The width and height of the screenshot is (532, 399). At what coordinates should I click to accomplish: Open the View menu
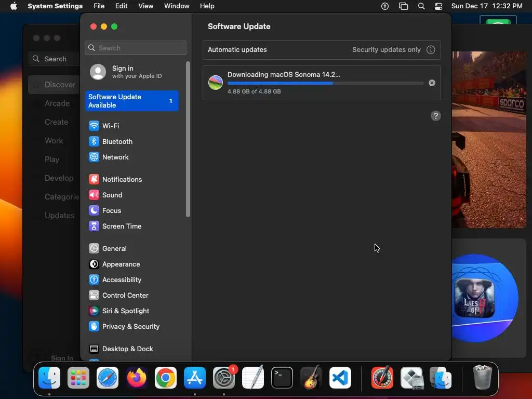click(x=146, y=6)
